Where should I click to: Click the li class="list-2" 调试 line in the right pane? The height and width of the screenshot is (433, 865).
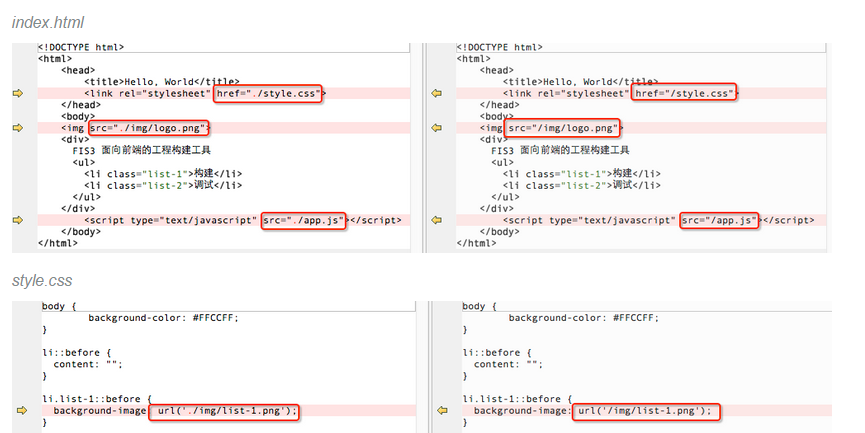click(582, 185)
